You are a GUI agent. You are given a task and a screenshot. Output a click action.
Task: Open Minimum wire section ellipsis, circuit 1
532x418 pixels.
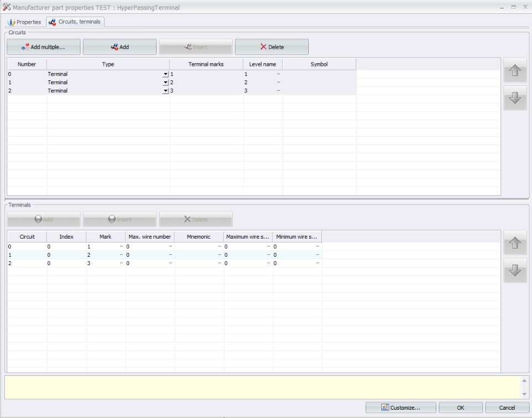point(318,255)
